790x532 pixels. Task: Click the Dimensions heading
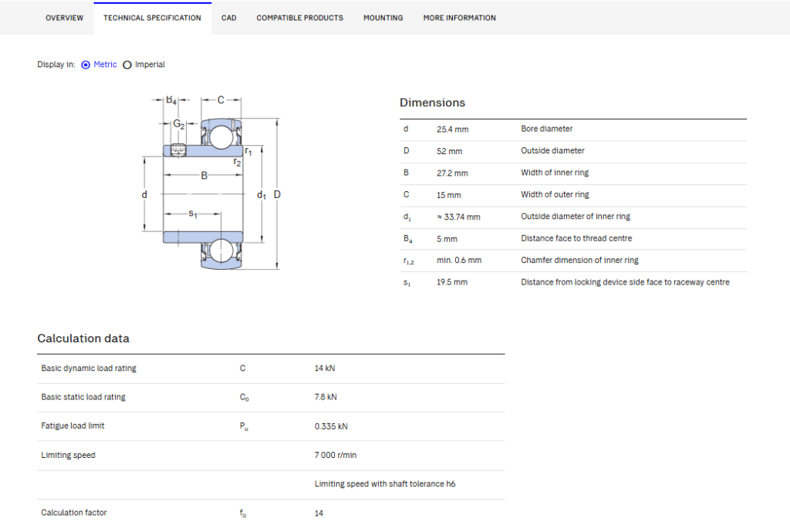(432, 103)
